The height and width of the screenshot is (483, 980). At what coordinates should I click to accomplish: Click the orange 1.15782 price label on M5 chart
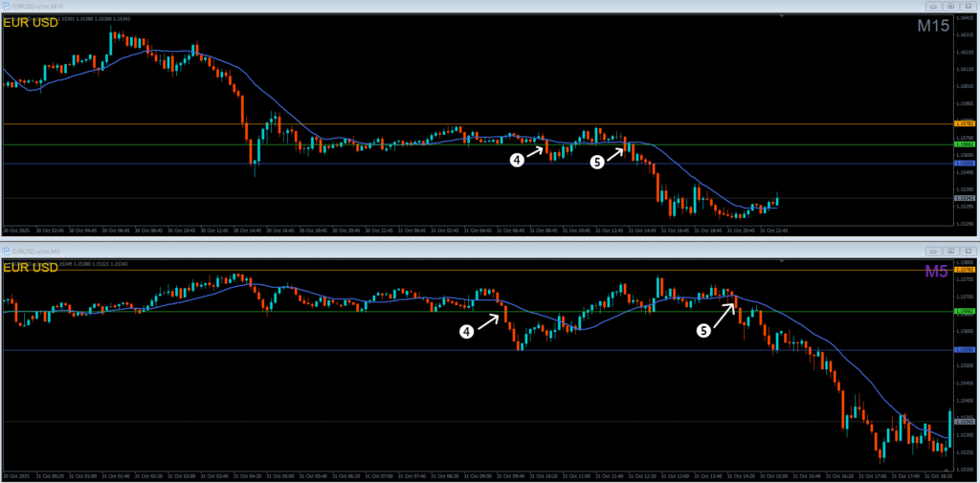(965, 270)
